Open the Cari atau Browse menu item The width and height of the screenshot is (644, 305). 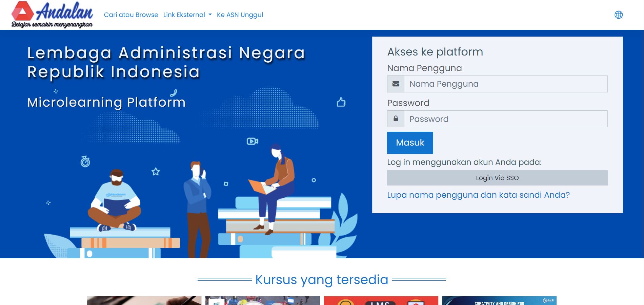131,15
